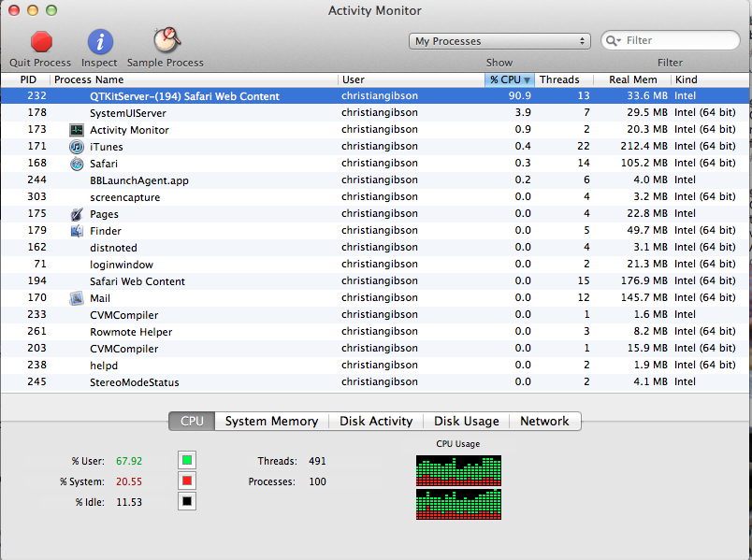Open the Disk Usage tab
The width and height of the screenshot is (752, 560).
pyautogui.click(x=466, y=421)
